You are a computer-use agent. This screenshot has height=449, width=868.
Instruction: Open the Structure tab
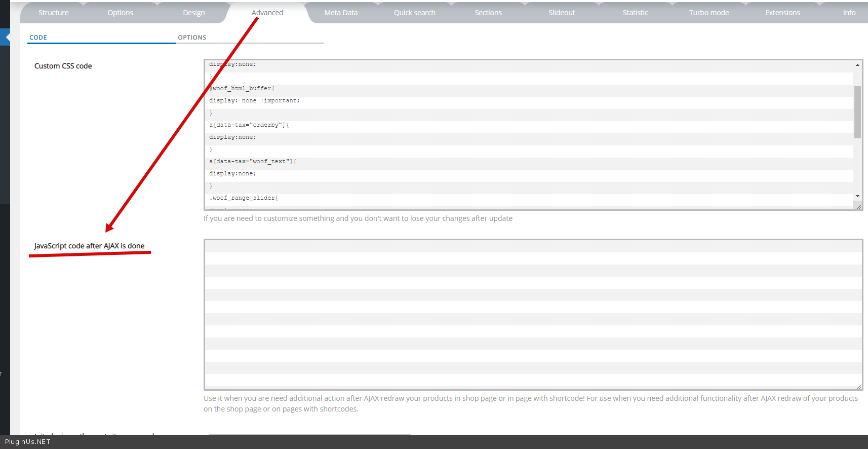click(x=53, y=13)
